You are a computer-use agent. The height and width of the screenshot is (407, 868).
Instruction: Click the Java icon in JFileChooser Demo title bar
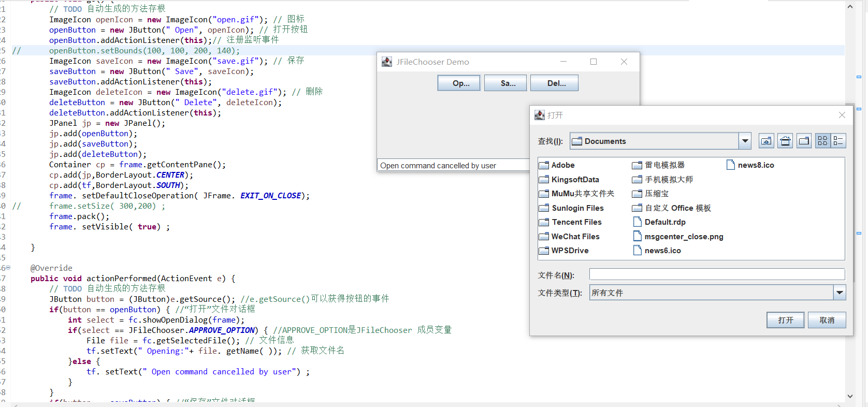pyautogui.click(x=387, y=62)
